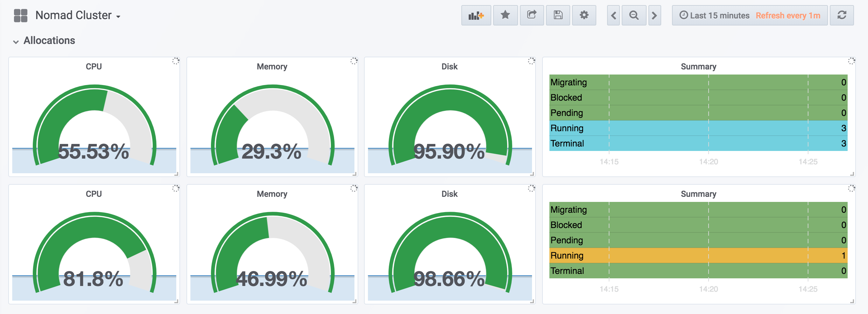The image size is (868, 314).
Task: Open the Nomad Cluster dashboard dropdown
Action: click(x=78, y=16)
